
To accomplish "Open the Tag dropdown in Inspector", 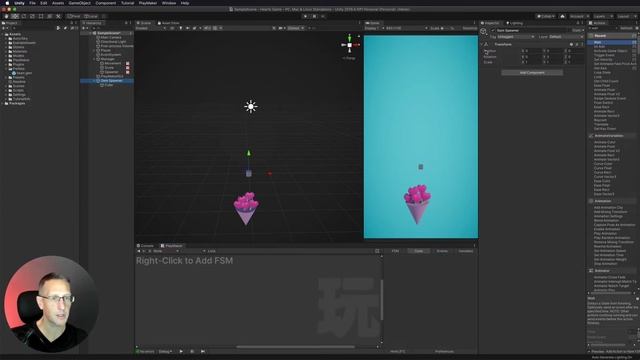I will 516,37.
